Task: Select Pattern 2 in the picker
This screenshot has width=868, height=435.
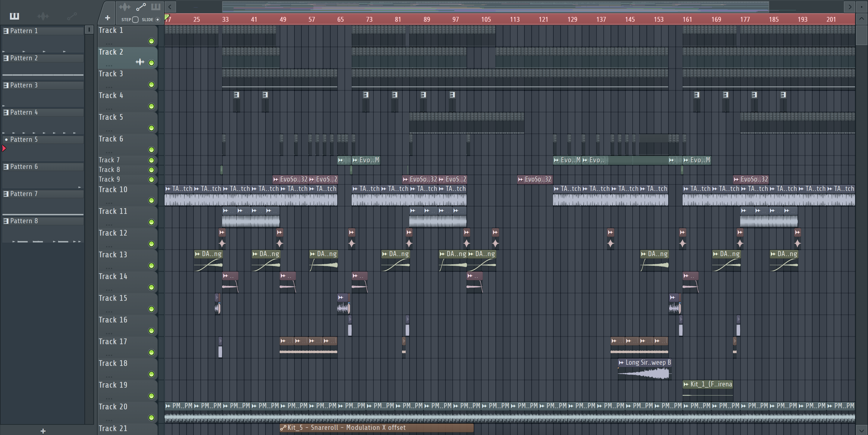Action: tap(43, 58)
